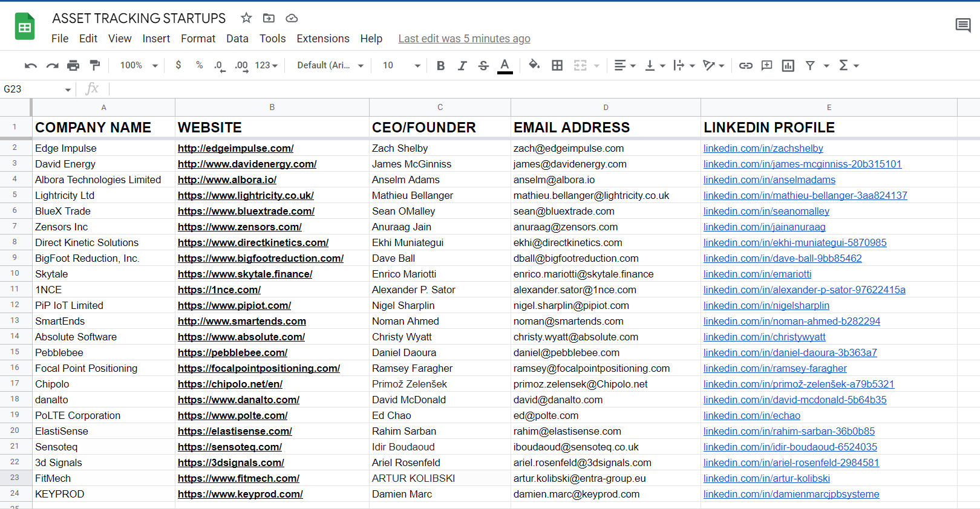Open the davidenergy.com website link
Viewport: 980px width, 509px height.
pos(247,164)
